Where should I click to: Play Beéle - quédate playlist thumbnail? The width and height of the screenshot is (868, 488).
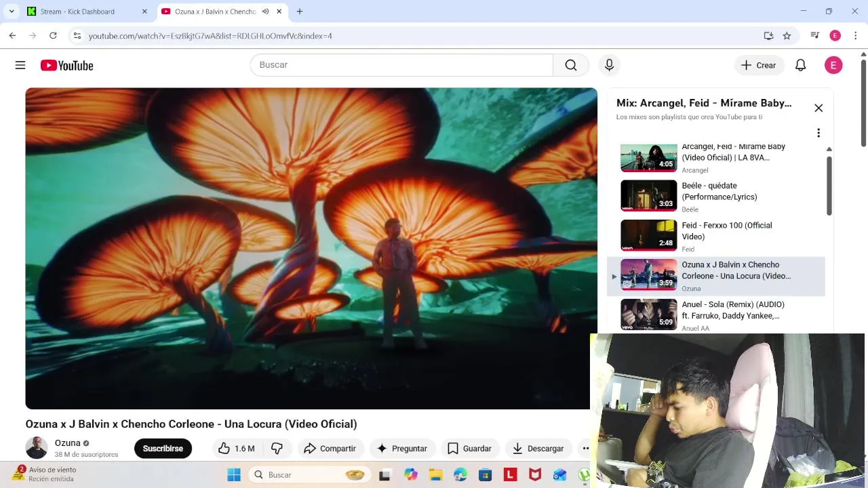pyautogui.click(x=649, y=196)
